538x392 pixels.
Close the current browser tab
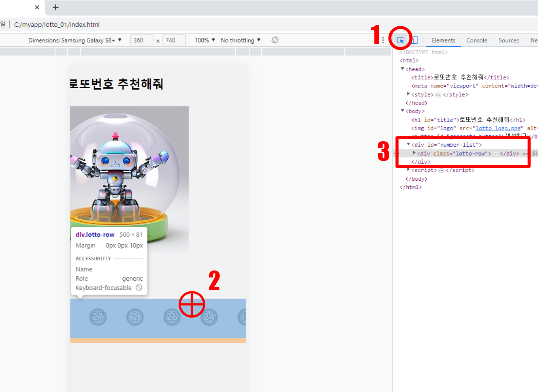pyautogui.click(x=37, y=7)
